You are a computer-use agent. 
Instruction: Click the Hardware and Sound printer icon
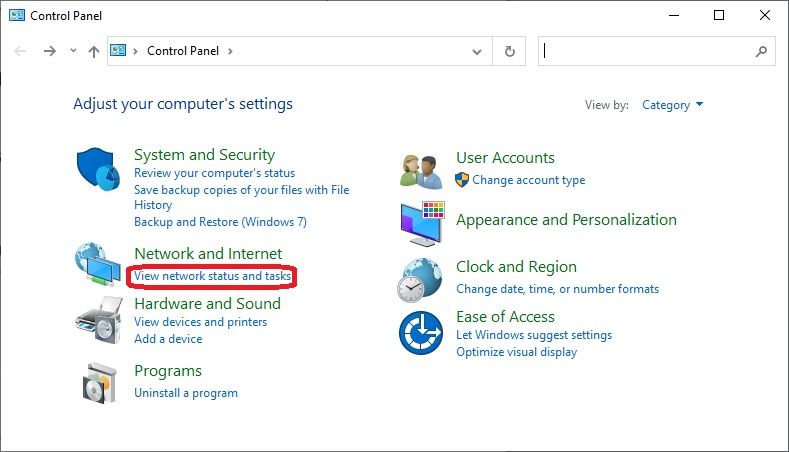99,320
